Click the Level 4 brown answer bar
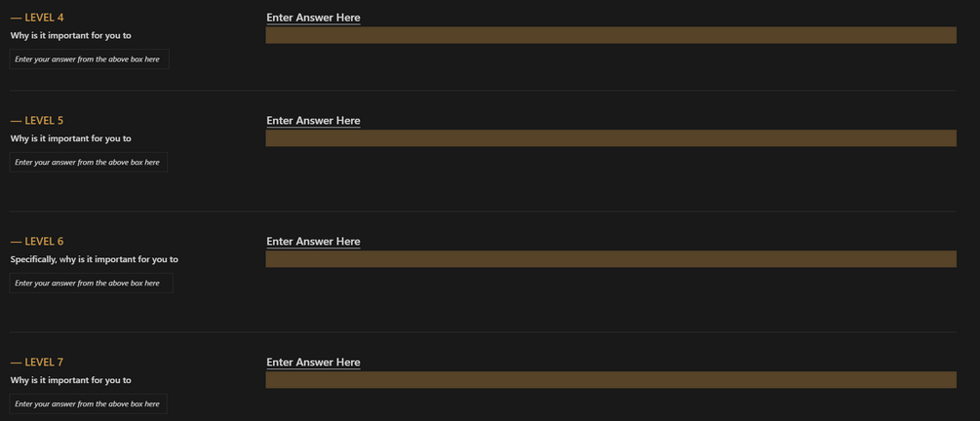980x421 pixels. coord(610,35)
